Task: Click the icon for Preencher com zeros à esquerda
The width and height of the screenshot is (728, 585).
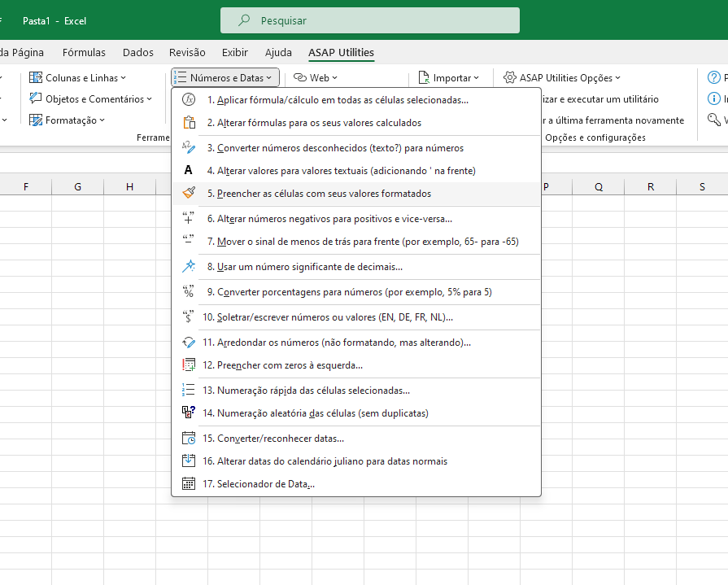Action: [189, 365]
